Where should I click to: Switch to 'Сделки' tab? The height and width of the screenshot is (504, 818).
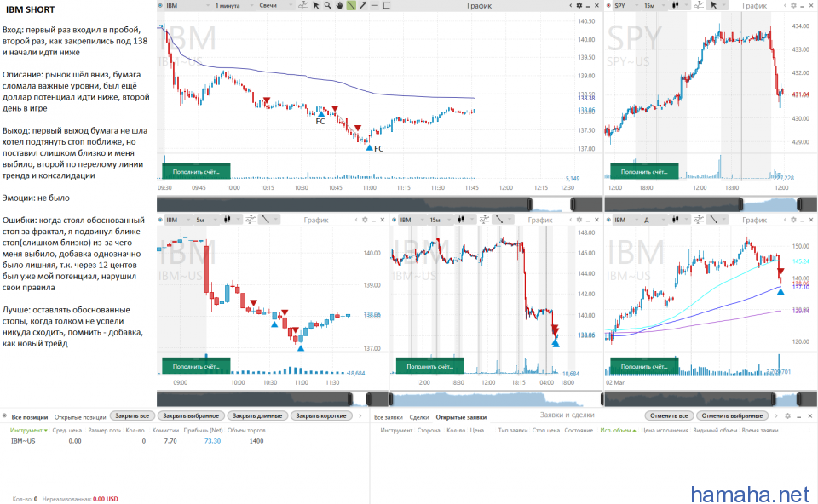(x=419, y=417)
